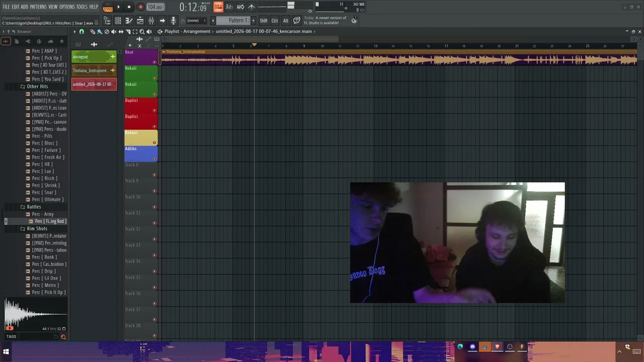
Task: Click the Windows Security tray icon
Action: (x=627, y=347)
